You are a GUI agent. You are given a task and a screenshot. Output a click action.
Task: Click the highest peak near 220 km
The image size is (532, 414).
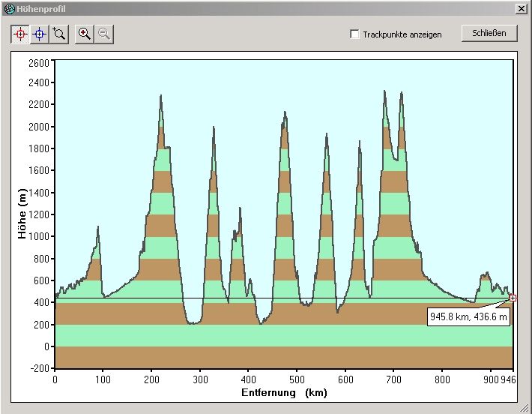160,96
